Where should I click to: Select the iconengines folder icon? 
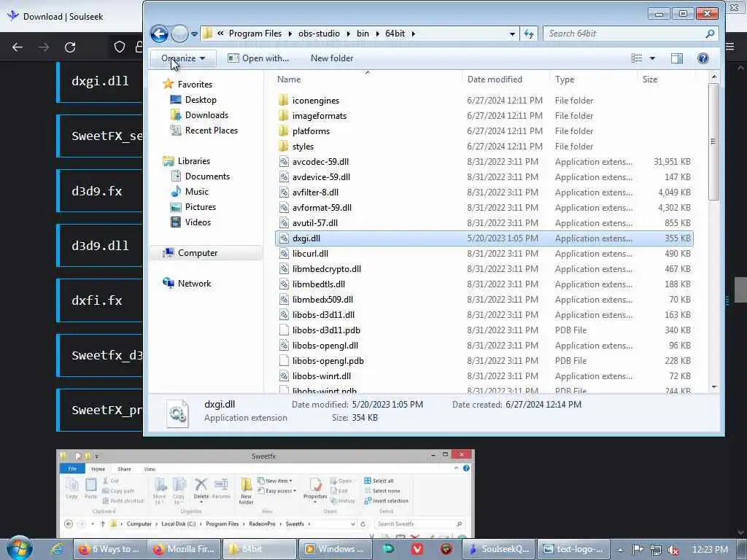(284, 101)
